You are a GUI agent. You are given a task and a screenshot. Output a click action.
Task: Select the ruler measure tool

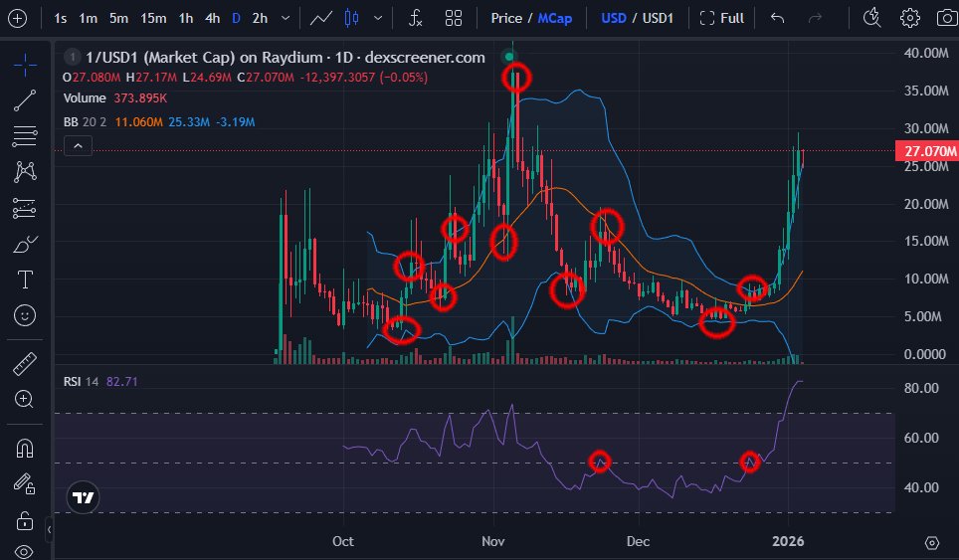pyautogui.click(x=25, y=364)
